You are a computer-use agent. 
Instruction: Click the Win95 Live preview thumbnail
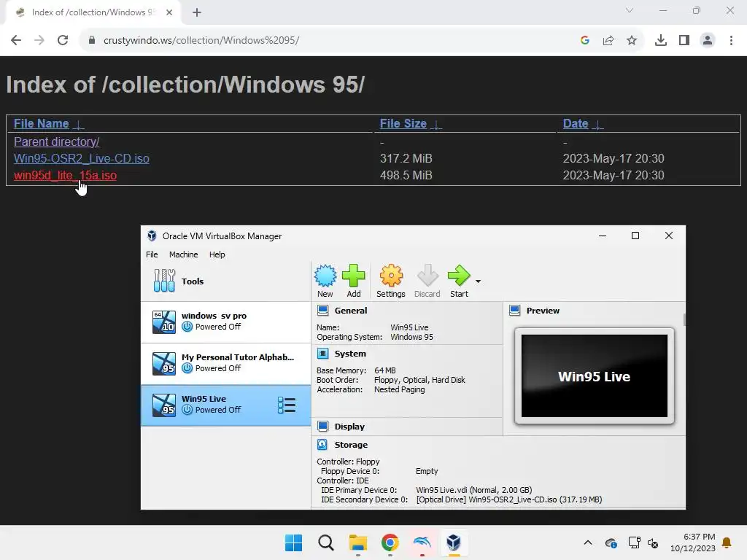pos(594,376)
